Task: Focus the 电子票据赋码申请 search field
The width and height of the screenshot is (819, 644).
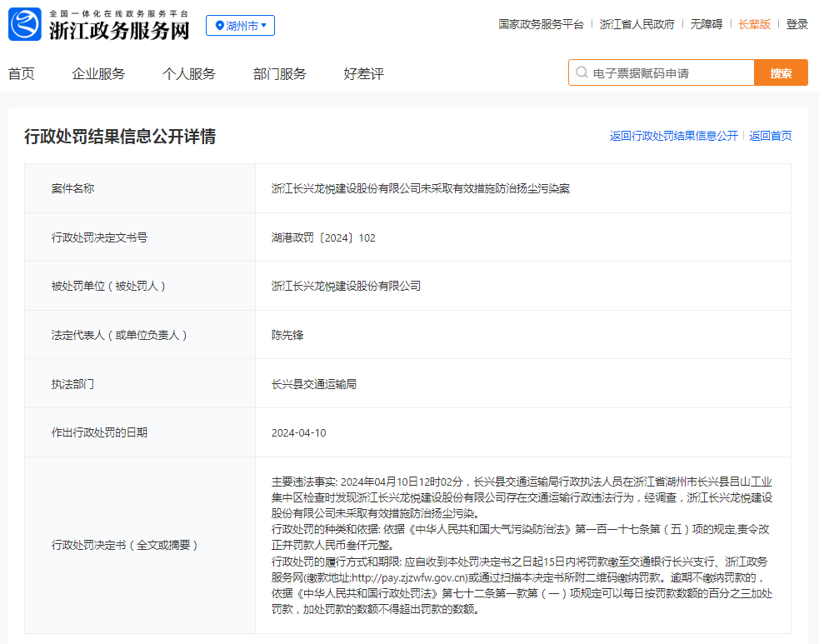Action: (662, 72)
